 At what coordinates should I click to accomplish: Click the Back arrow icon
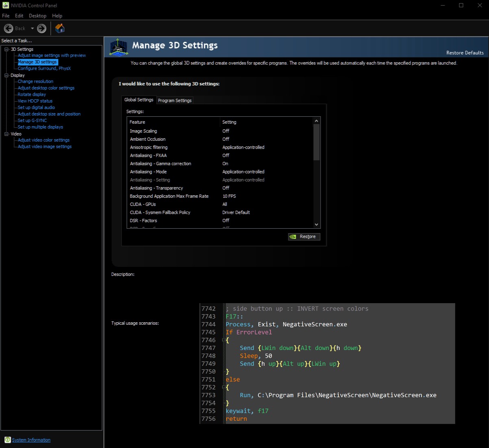click(x=9, y=28)
